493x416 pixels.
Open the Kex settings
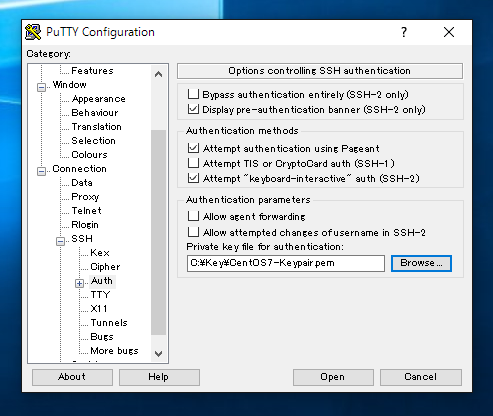100,253
